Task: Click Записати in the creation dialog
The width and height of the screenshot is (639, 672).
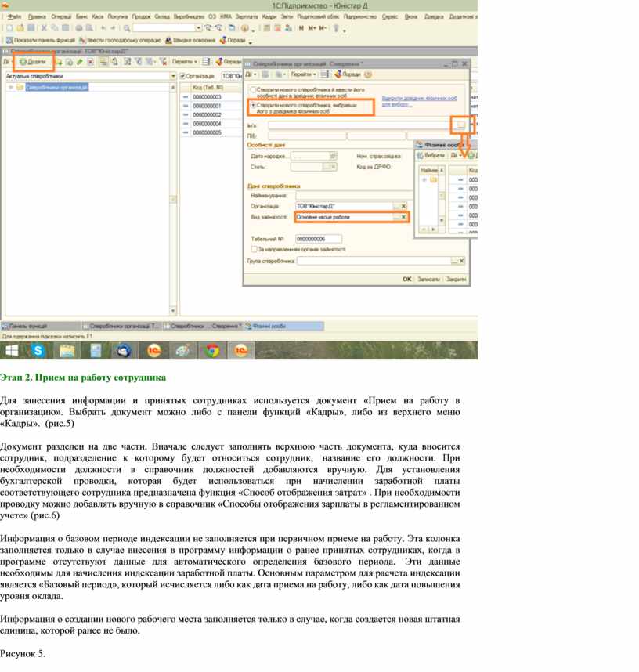Action: 428,279
